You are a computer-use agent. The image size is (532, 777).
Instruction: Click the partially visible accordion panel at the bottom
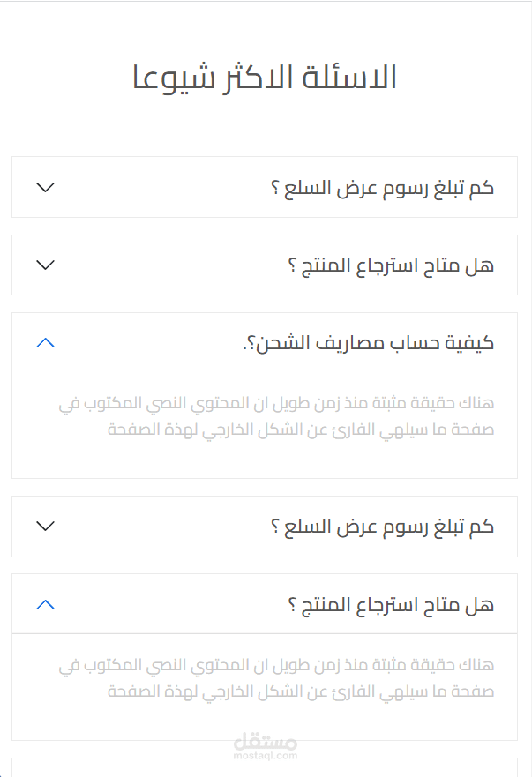265,767
